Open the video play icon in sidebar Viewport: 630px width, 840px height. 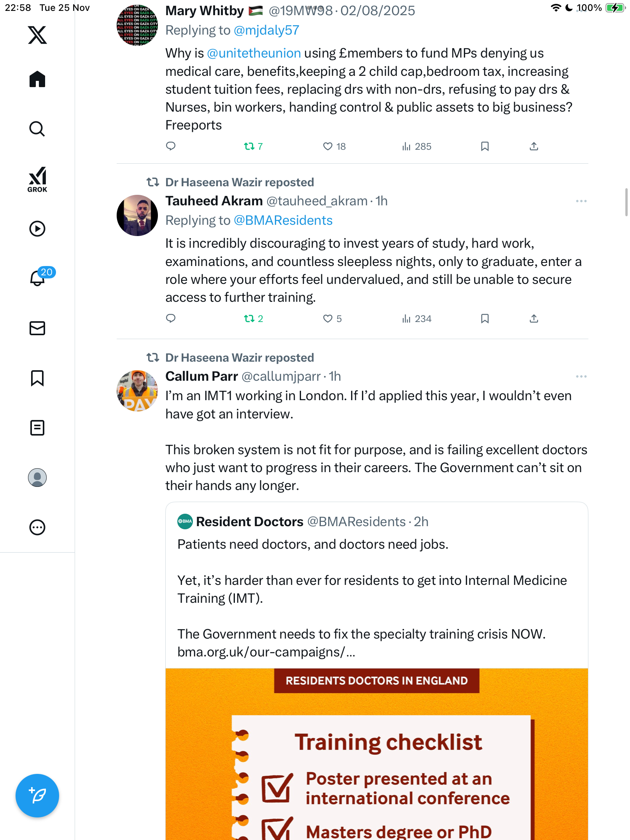(x=37, y=229)
